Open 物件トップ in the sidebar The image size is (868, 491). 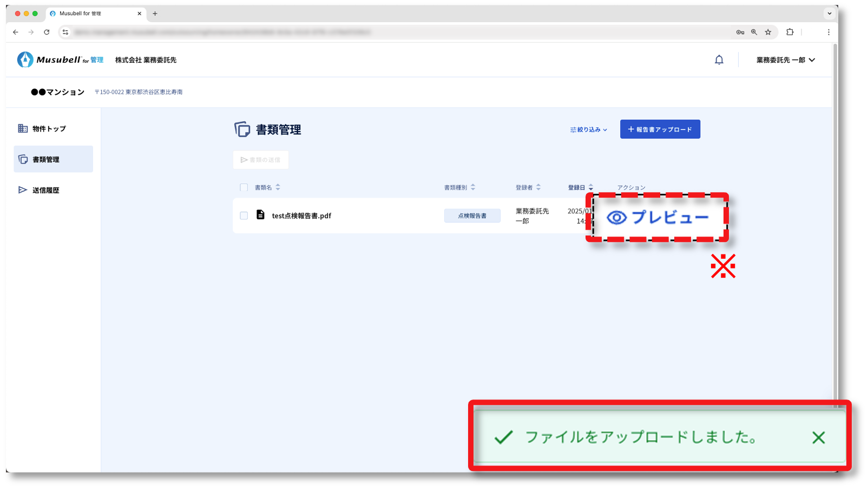coord(49,129)
